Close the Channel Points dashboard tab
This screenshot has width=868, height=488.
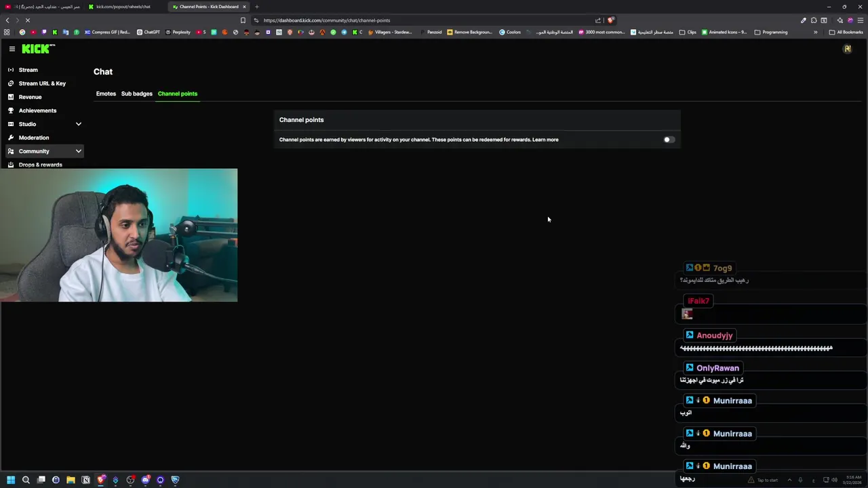point(244,7)
